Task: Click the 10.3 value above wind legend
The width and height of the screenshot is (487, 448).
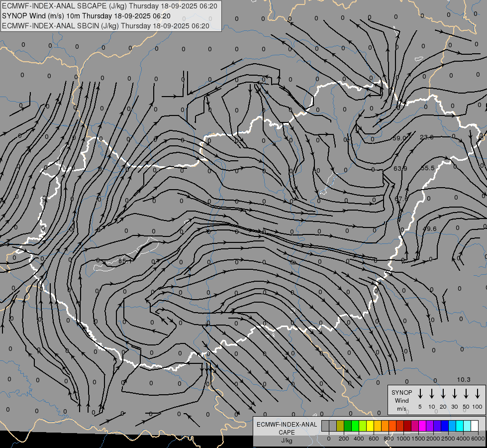Action: 464,380
